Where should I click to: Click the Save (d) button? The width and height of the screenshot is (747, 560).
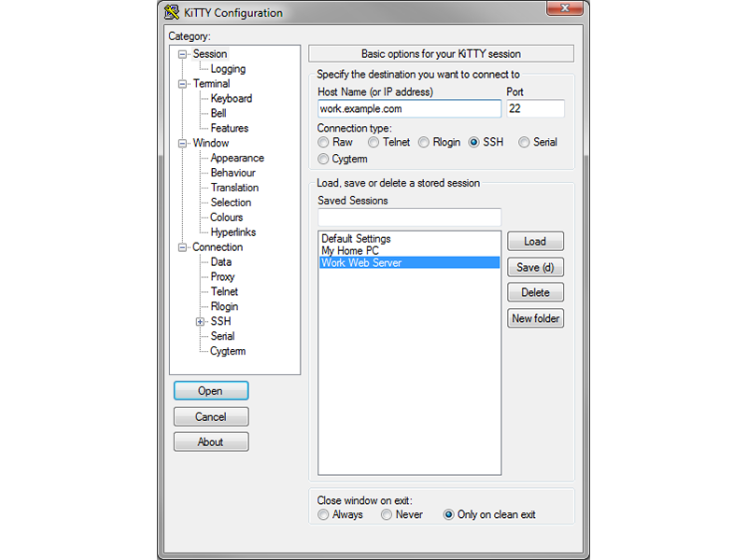pyautogui.click(x=535, y=267)
